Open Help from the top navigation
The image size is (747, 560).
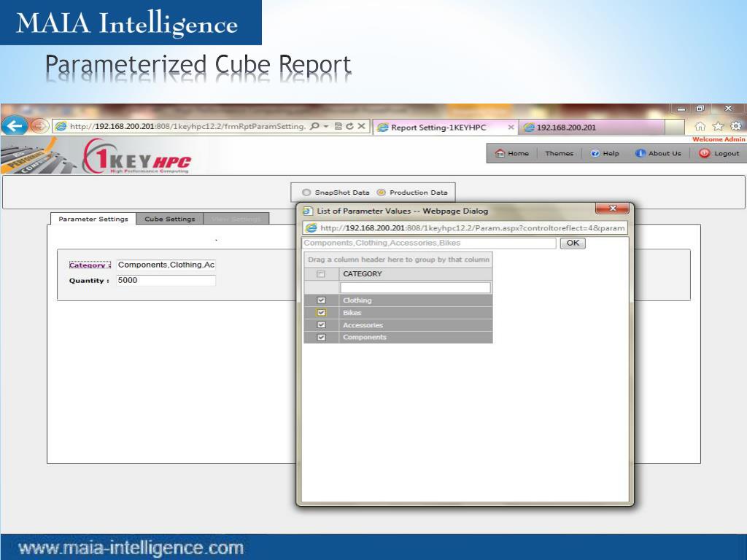[605, 153]
